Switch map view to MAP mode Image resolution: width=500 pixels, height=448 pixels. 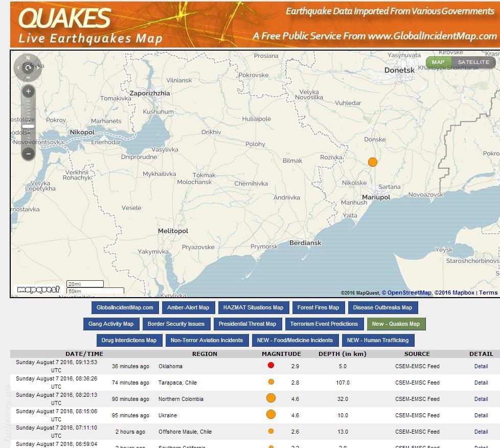439,62
